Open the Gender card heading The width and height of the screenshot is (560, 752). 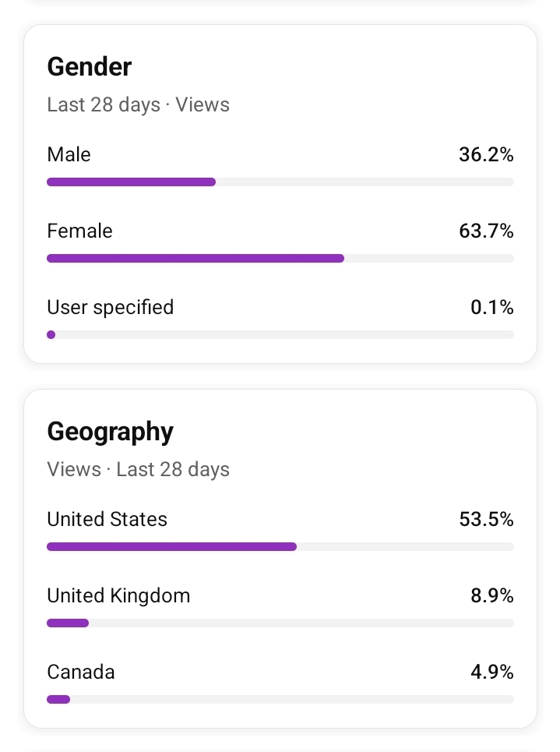(89, 67)
